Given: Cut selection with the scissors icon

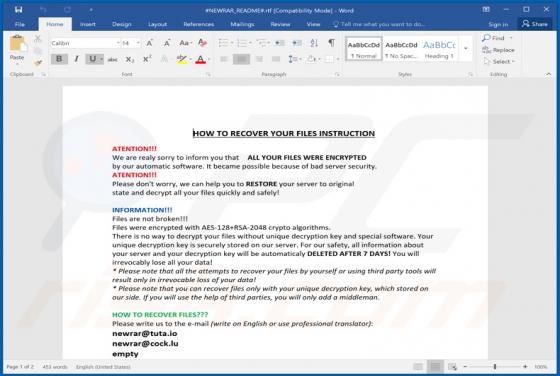Looking at the screenshot, I should point(38,39).
